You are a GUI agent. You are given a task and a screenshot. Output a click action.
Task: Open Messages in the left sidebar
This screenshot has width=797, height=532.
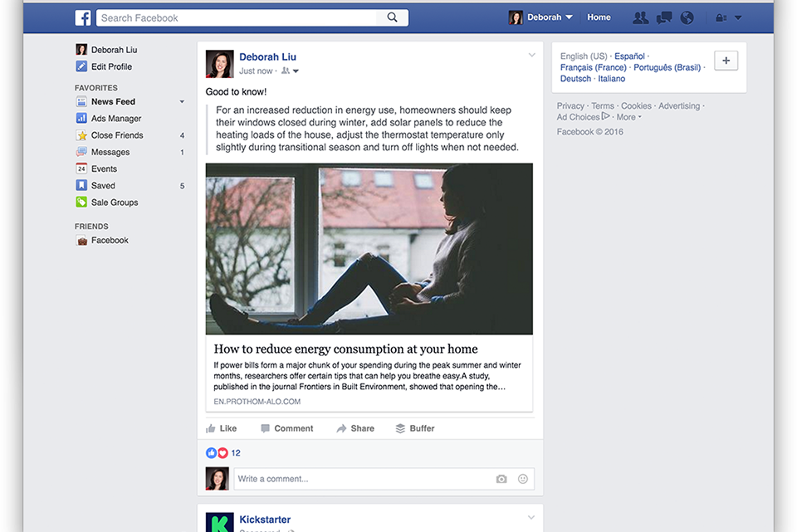tap(110, 152)
